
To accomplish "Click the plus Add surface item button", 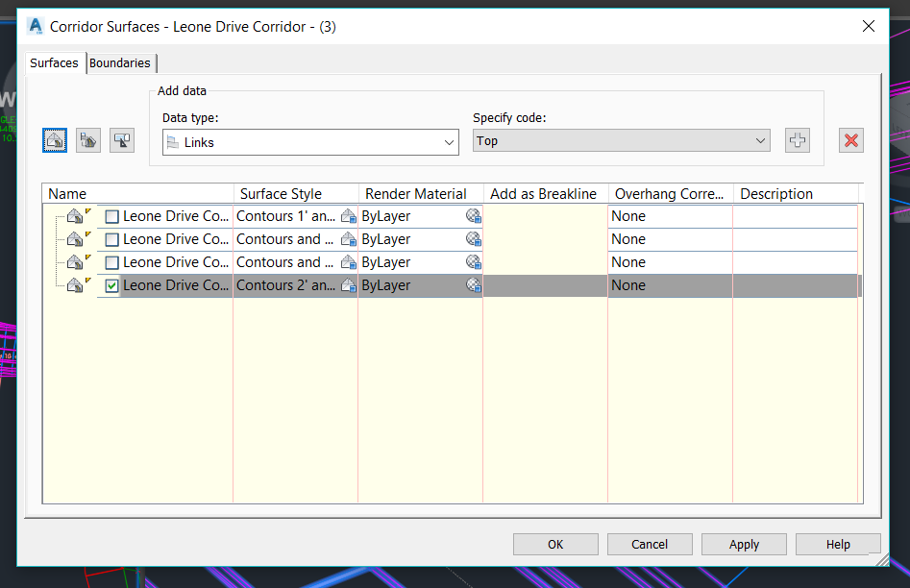I will (x=798, y=140).
